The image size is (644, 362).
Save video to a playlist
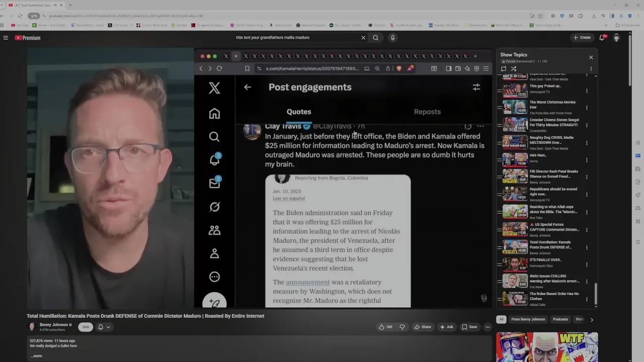click(x=469, y=327)
